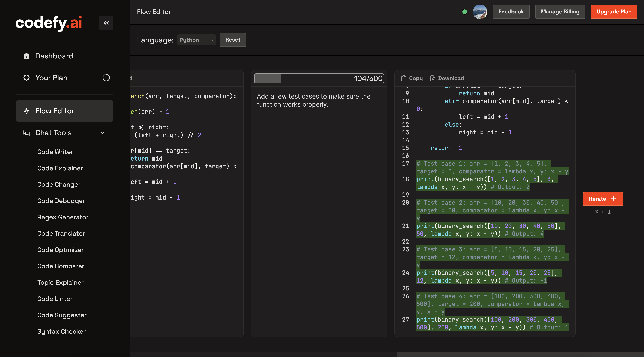The image size is (644, 357).
Task: Click the Test case 1 comment line
Action: [x=492, y=168]
